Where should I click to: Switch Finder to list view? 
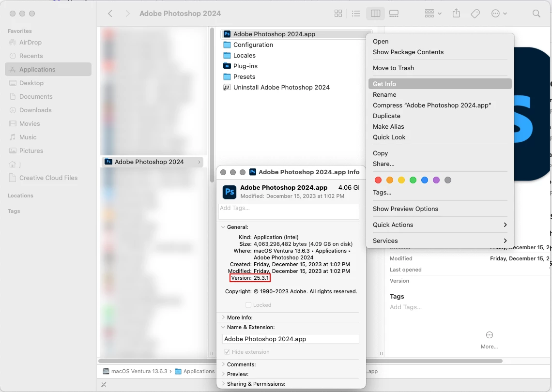coord(356,14)
